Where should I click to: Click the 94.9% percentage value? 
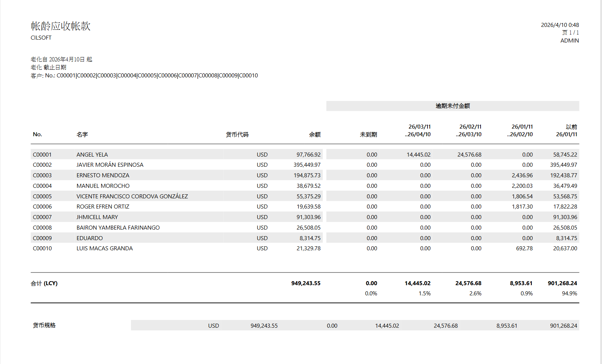569,294
